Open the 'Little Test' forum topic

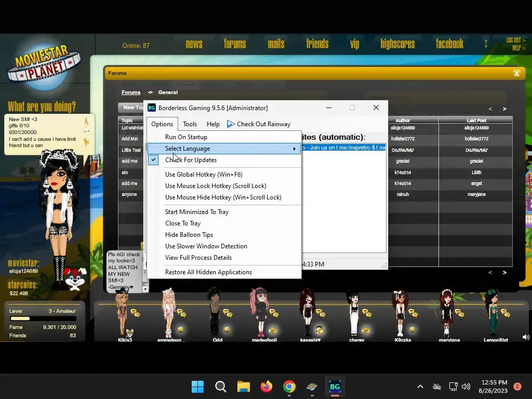[x=131, y=150]
